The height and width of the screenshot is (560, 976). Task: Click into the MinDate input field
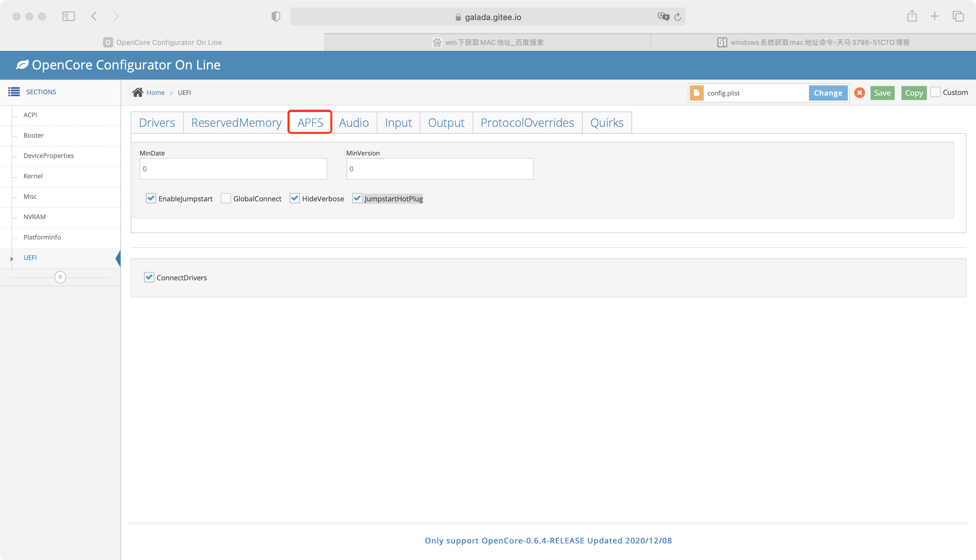tap(233, 169)
